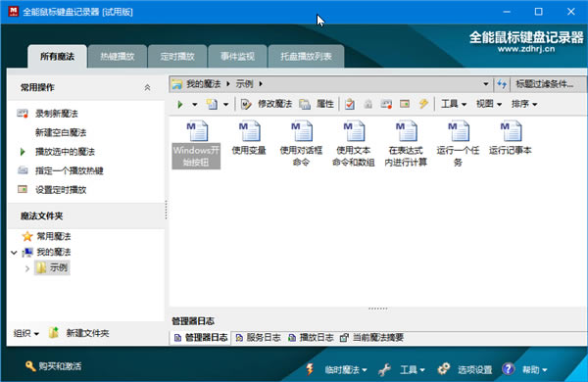Click 我的魔法 in the breadcrumb path
The height and width of the screenshot is (382, 588).
pos(204,84)
